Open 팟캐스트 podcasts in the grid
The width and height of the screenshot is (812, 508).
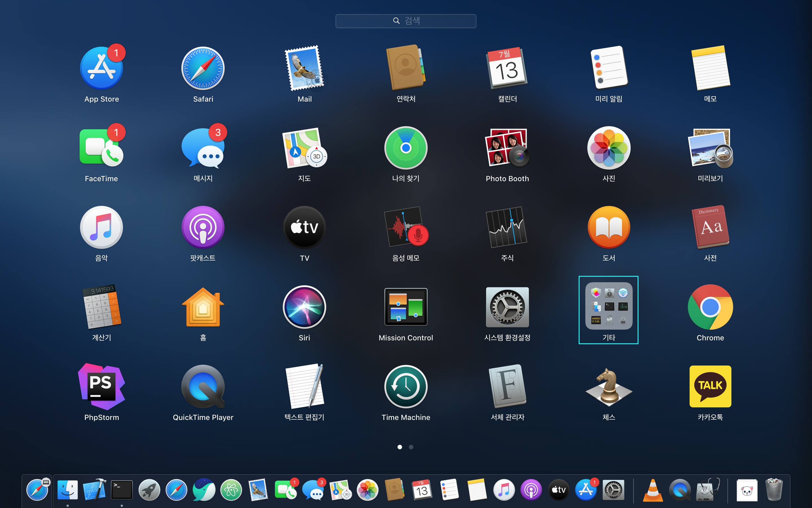point(203,227)
